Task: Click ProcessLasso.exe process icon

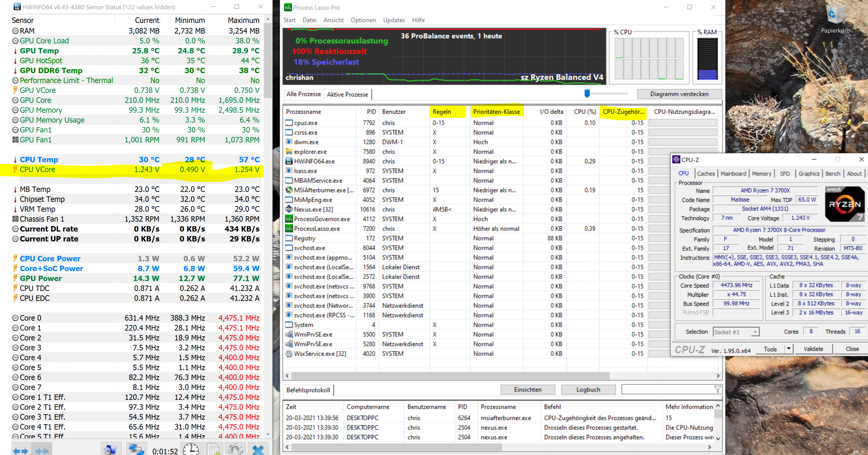Action: coord(289,229)
